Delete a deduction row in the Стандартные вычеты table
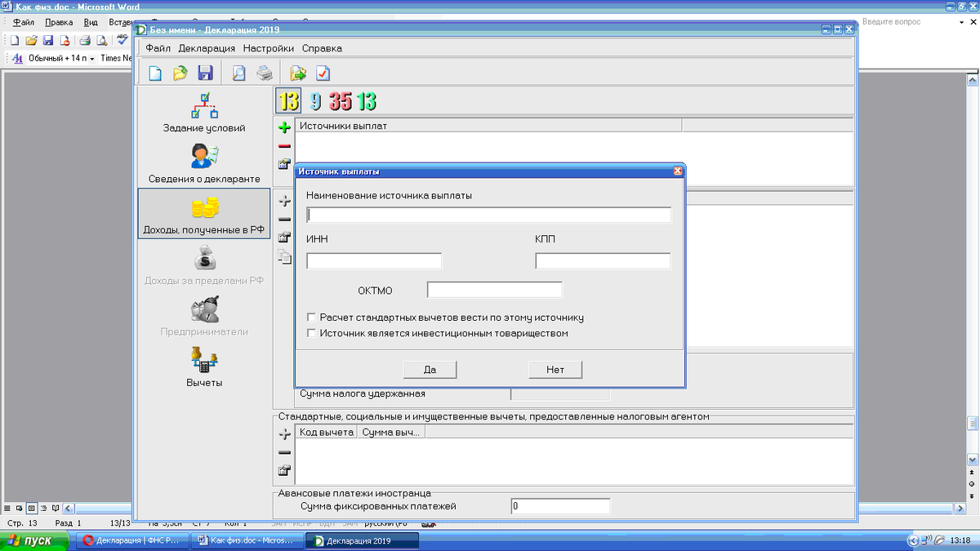The width and height of the screenshot is (980, 551). [x=284, y=452]
